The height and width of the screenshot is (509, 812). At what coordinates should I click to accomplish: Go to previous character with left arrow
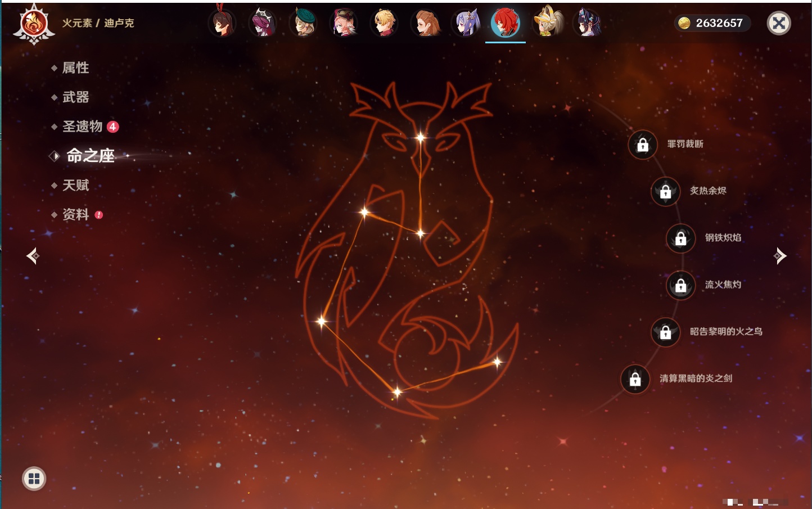(x=33, y=256)
